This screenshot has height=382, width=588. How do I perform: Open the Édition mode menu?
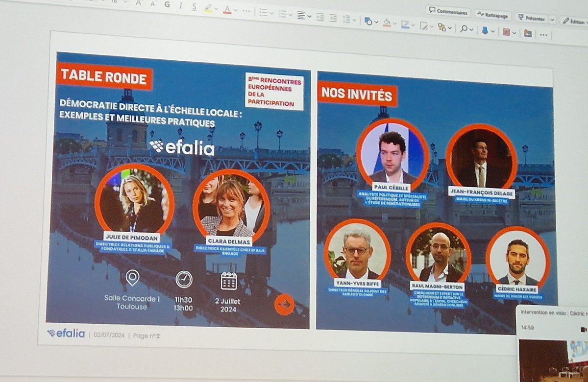click(x=573, y=21)
